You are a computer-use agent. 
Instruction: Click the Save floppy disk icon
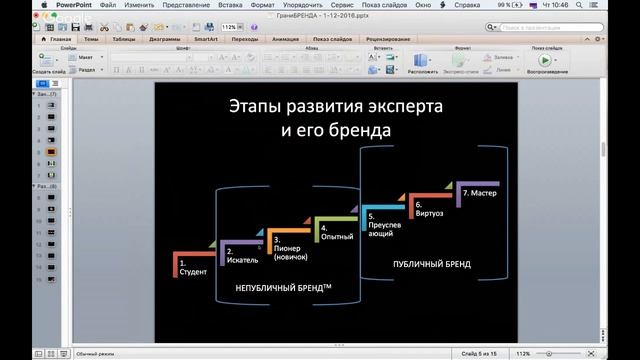[x=76, y=27]
